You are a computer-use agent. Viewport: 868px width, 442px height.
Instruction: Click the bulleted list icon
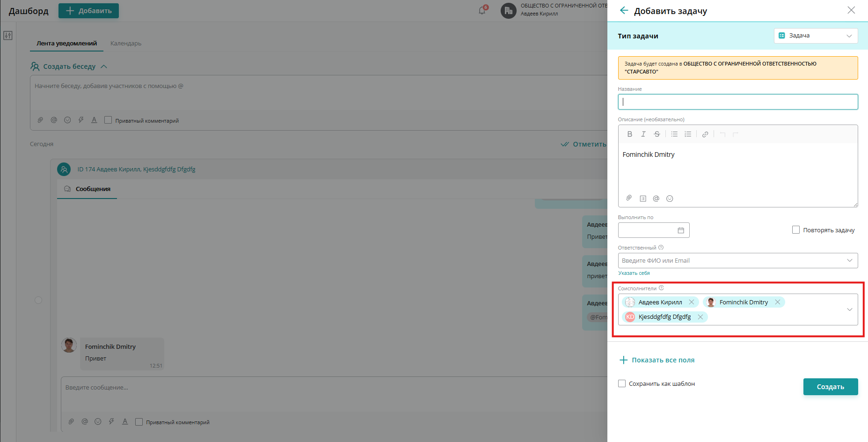pyautogui.click(x=674, y=134)
